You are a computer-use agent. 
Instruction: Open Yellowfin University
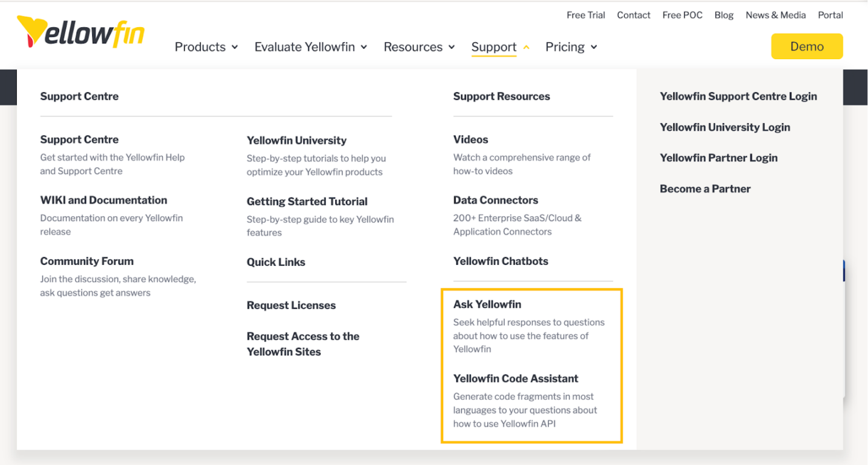[296, 140]
